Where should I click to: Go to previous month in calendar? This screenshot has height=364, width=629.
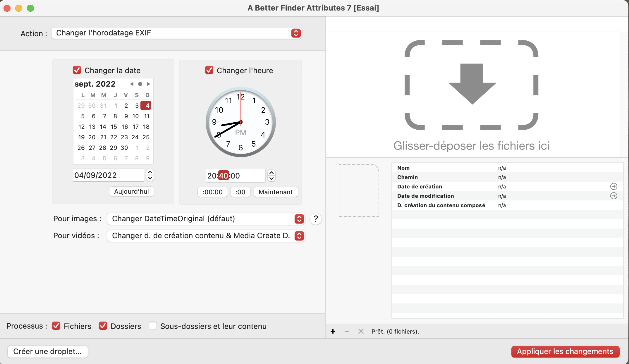coord(132,84)
